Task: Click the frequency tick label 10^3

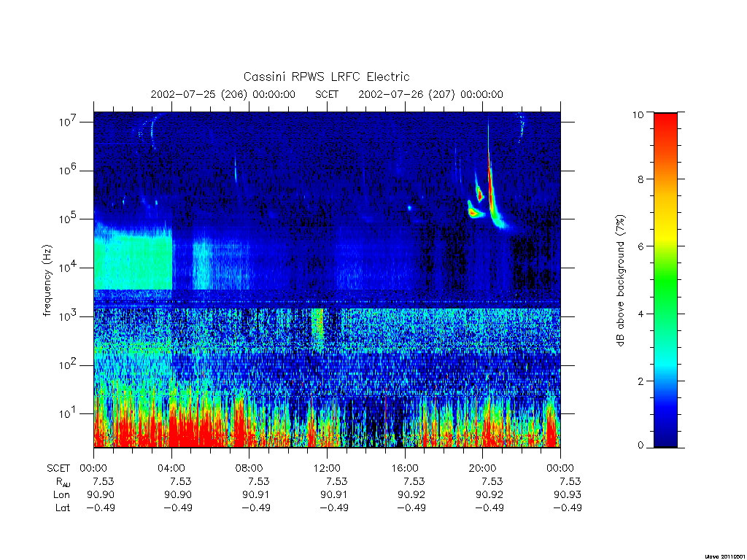Action: [69, 316]
